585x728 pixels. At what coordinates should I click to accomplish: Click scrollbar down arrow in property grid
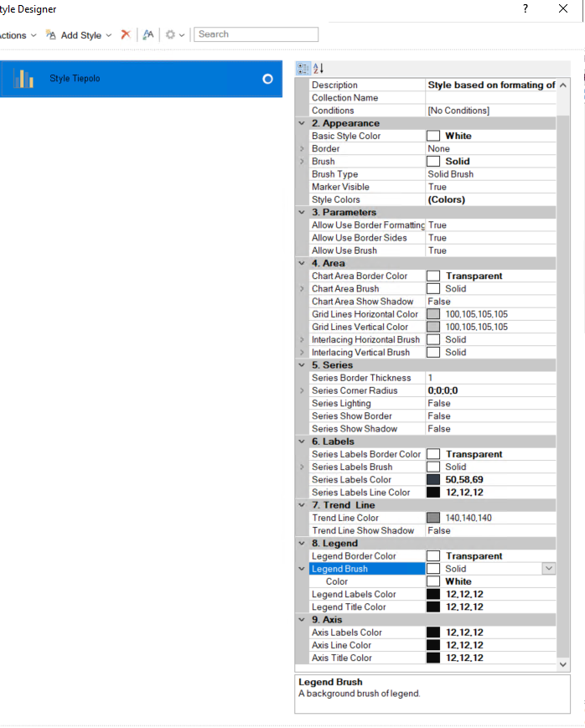pyautogui.click(x=563, y=665)
